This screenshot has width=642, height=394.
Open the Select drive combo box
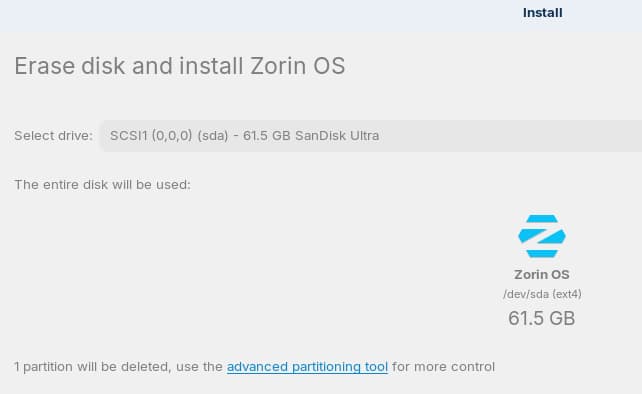(x=371, y=136)
